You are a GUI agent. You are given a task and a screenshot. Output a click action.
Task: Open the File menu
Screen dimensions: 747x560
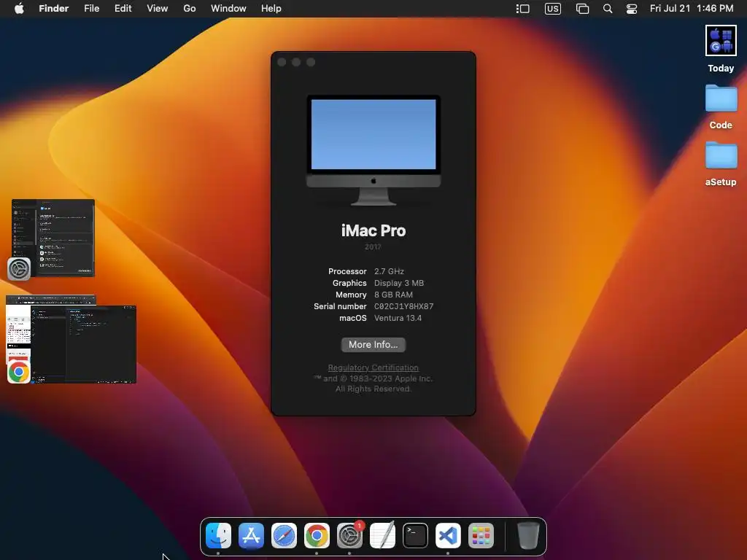click(91, 9)
